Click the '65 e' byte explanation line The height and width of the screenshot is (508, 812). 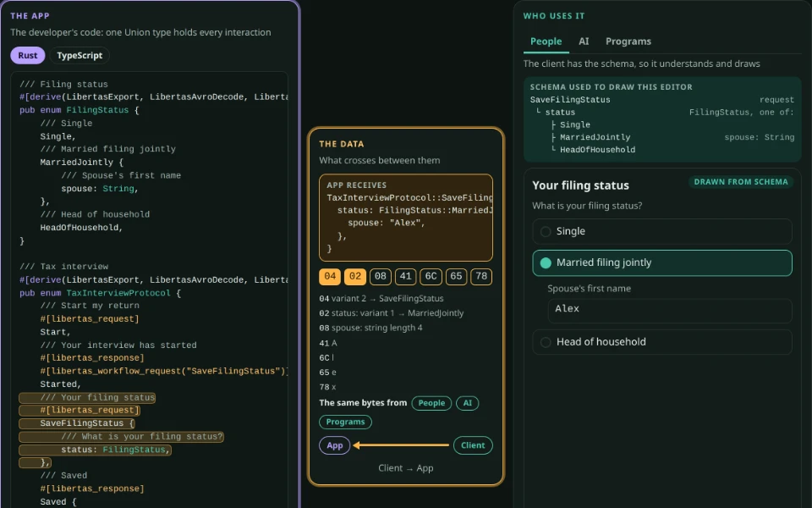click(x=328, y=373)
